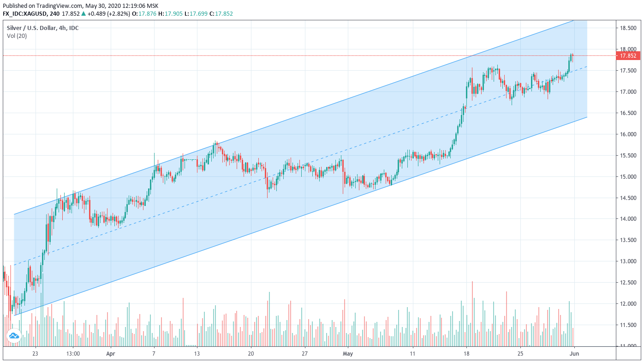
Task: Click the tallest red volume bar near May 18
Action: tap(472, 314)
